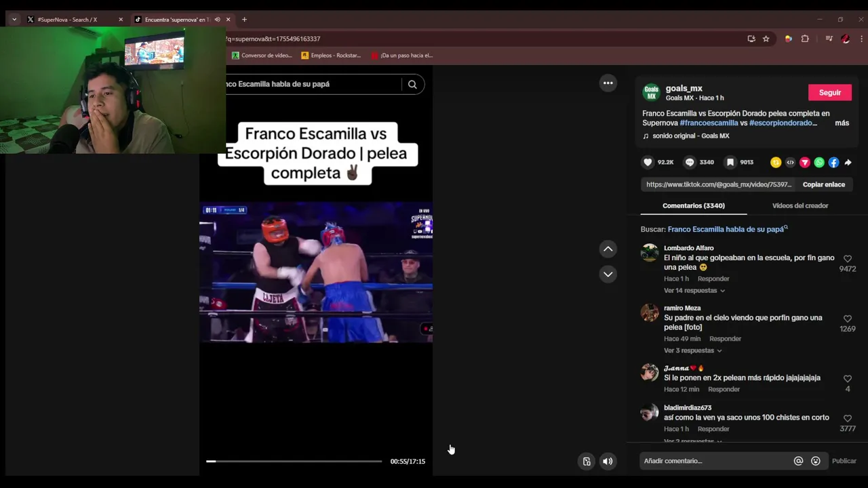Open goals_mx profile avatar
This screenshot has width=868, height=488.
point(651,92)
